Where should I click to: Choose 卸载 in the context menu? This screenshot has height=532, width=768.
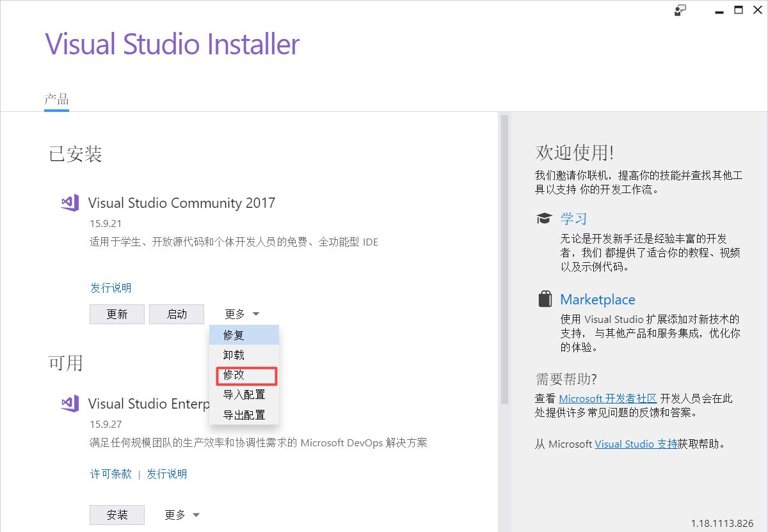[234, 355]
